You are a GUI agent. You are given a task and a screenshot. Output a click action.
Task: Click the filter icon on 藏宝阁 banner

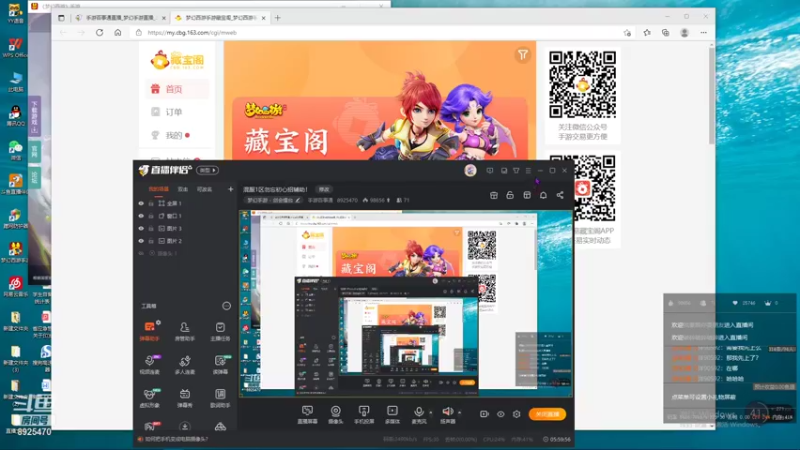(522, 55)
